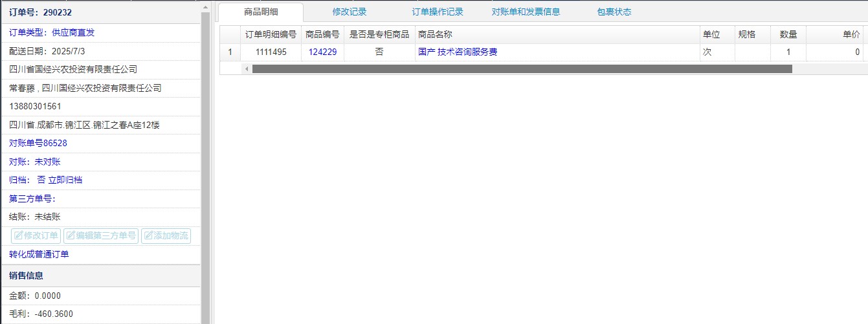Open the 国产 技术咨询服务费 product link

pyautogui.click(x=458, y=52)
